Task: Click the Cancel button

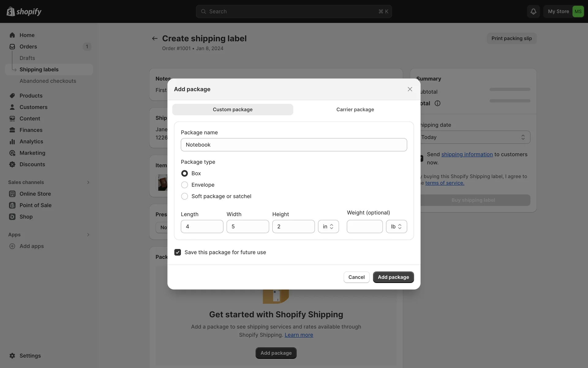Action: click(356, 277)
